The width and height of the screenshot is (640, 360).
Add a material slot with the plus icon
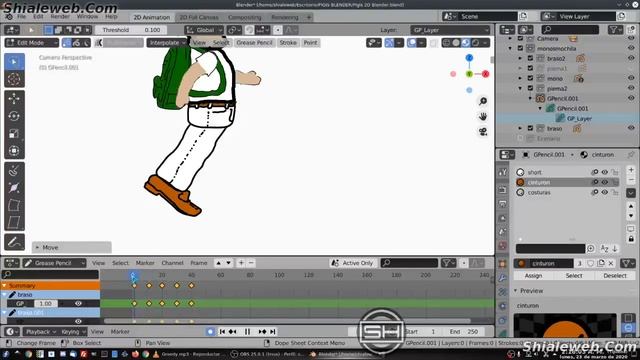click(x=631, y=170)
